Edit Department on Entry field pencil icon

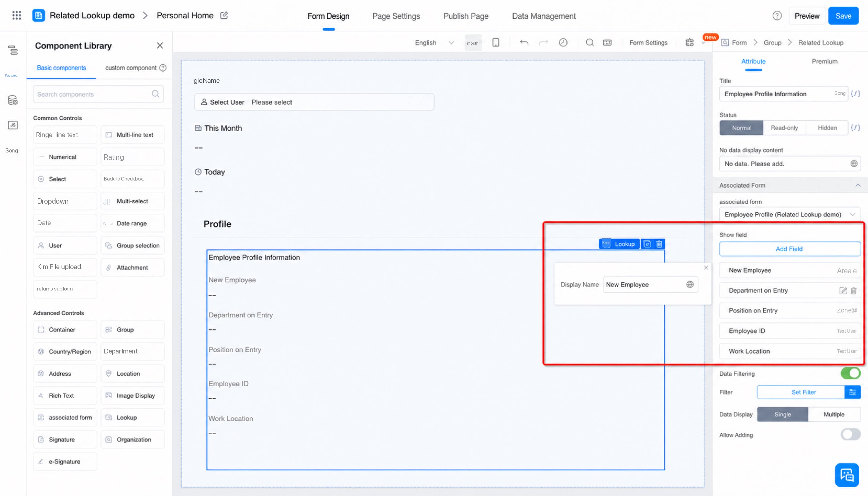point(843,290)
